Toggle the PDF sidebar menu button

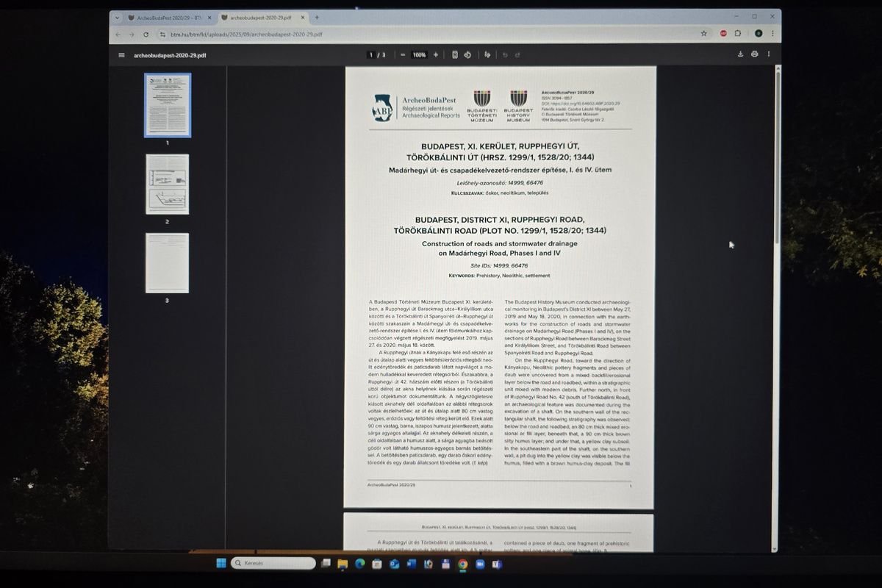(x=122, y=55)
